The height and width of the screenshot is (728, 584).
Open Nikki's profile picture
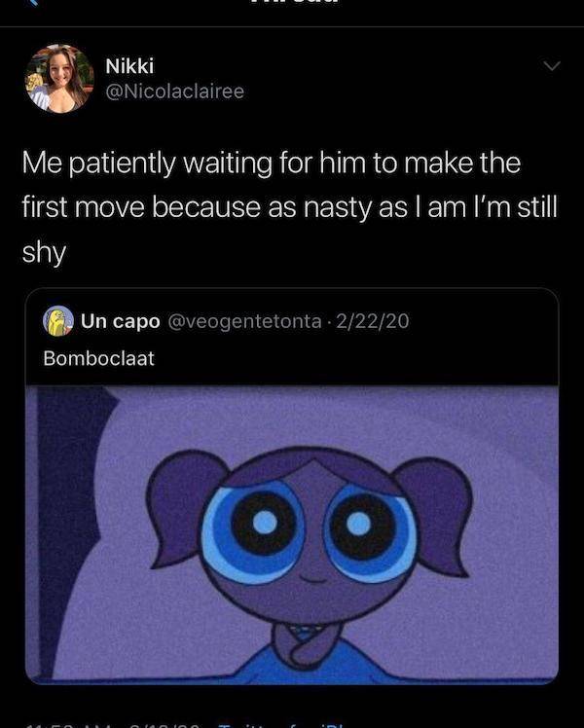click(58, 78)
